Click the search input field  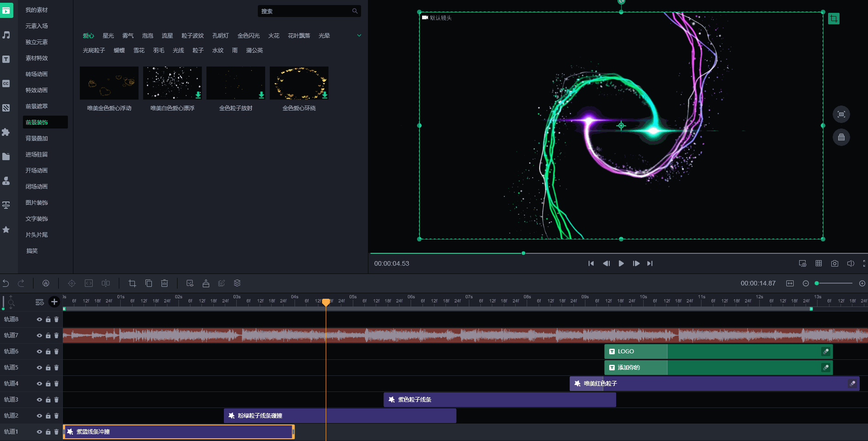[309, 11]
